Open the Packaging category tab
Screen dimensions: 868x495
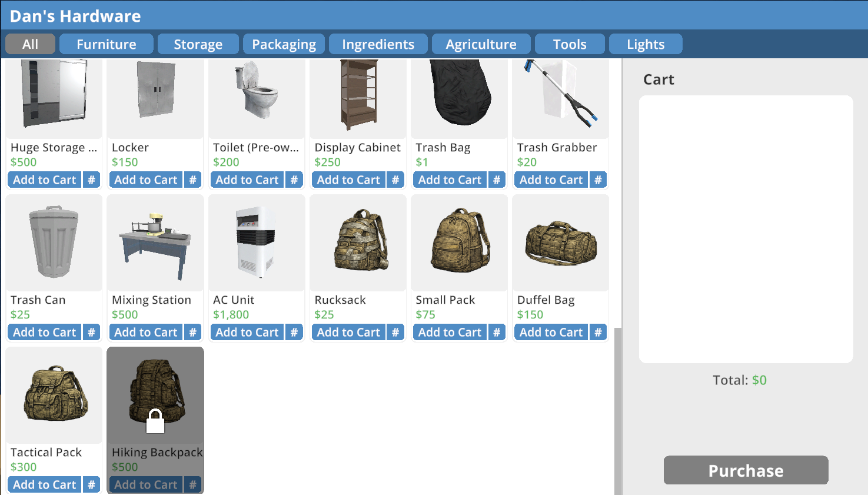pos(284,44)
